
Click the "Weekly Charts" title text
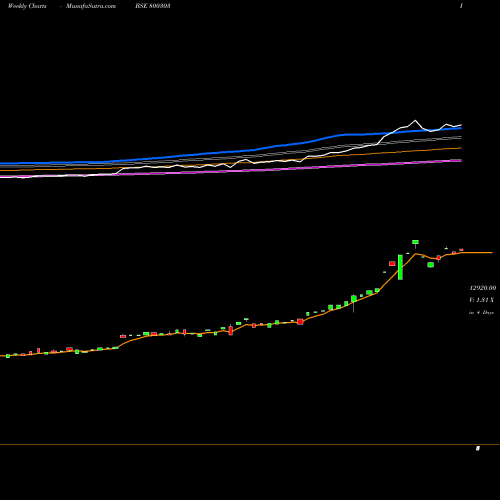tap(27, 6)
